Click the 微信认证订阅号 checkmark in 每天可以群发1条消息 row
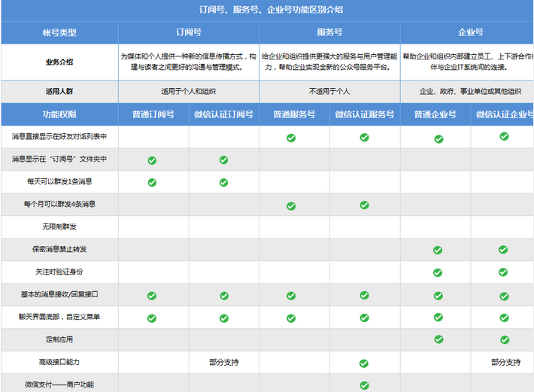The image size is (534, 392). click(223, 183)
